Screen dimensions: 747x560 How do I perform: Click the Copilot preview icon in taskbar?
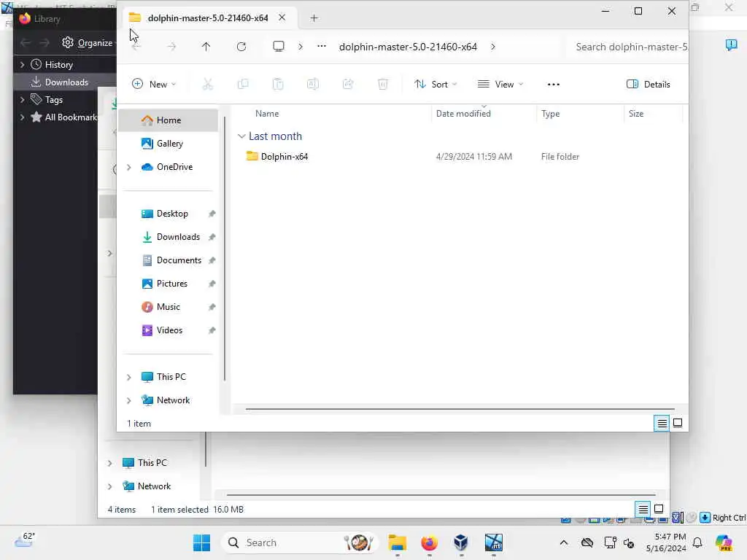pyautogui.click(x=724, y=542)
